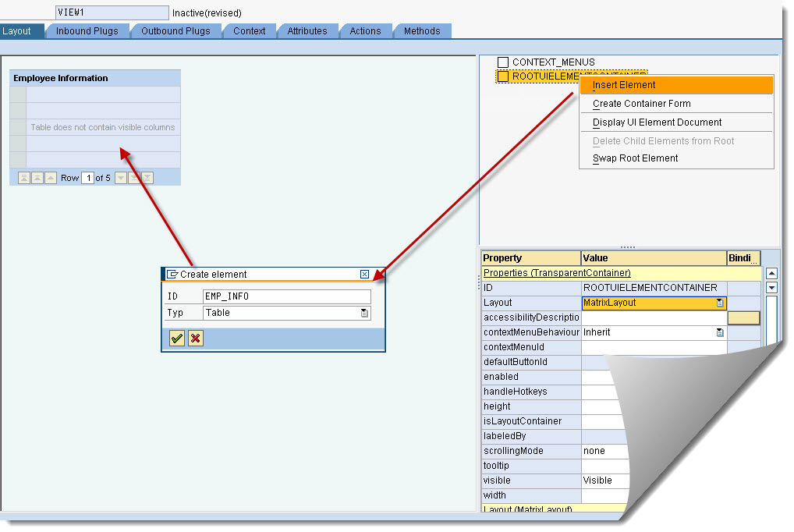Jump to last row in Employee Information table
The image size is (794, 532).
click(147, 178)
